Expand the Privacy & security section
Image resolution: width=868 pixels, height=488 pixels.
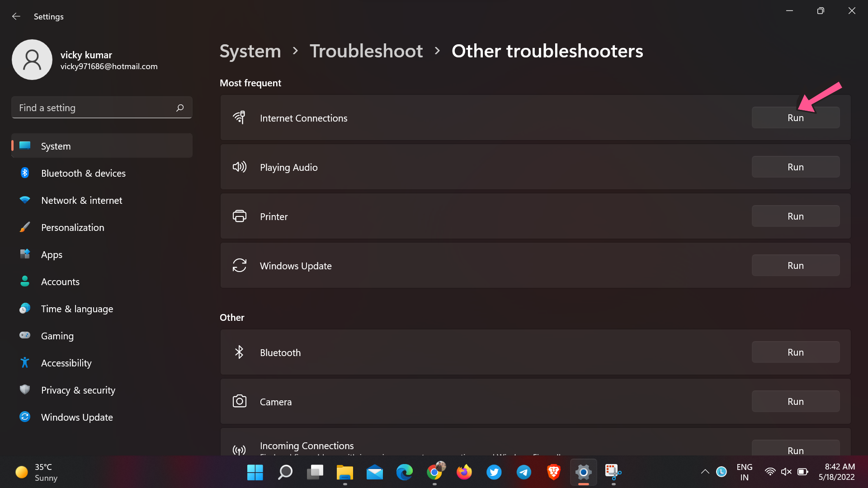click(x=77, y=389)
